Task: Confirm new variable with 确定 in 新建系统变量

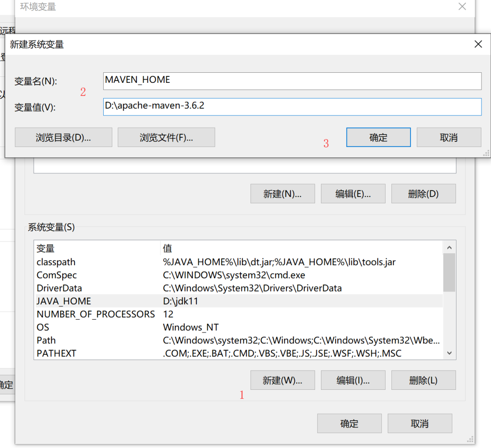Action: click(378, 137)
